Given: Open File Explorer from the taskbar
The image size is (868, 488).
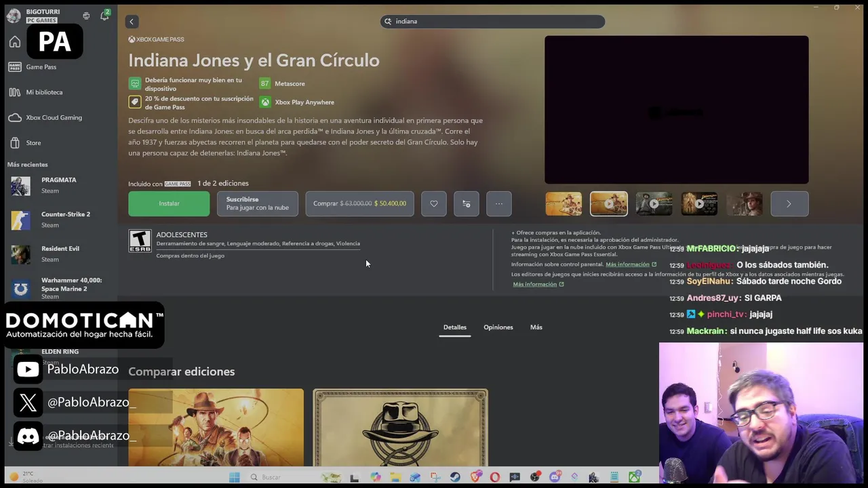Looking at the screenshot, I should pyautogui.click(x=395, y=477).
